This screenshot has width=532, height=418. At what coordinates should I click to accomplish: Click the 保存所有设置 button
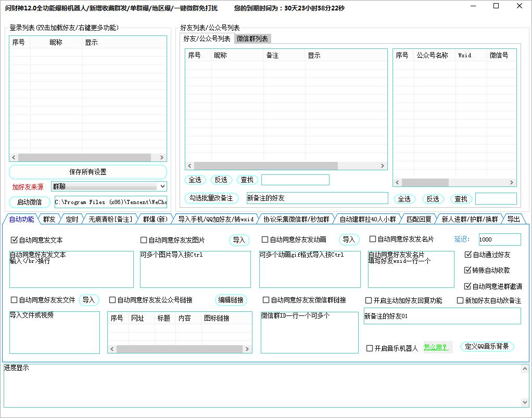click(x=88, y=172)
